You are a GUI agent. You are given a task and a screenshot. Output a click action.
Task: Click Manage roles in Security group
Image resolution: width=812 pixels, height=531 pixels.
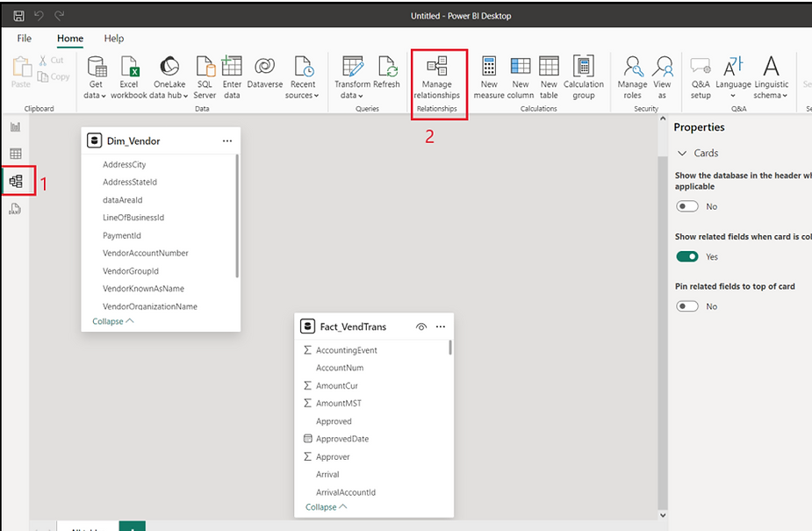(632, 77)
